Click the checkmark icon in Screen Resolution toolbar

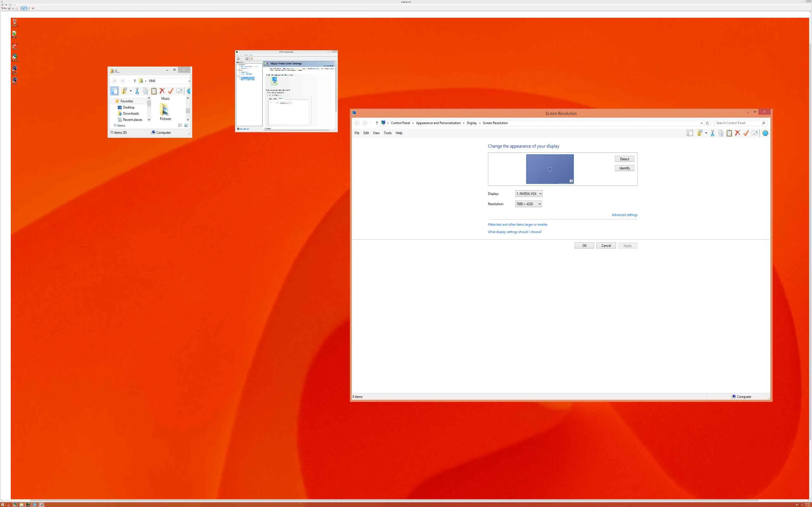tap(746, 133)
